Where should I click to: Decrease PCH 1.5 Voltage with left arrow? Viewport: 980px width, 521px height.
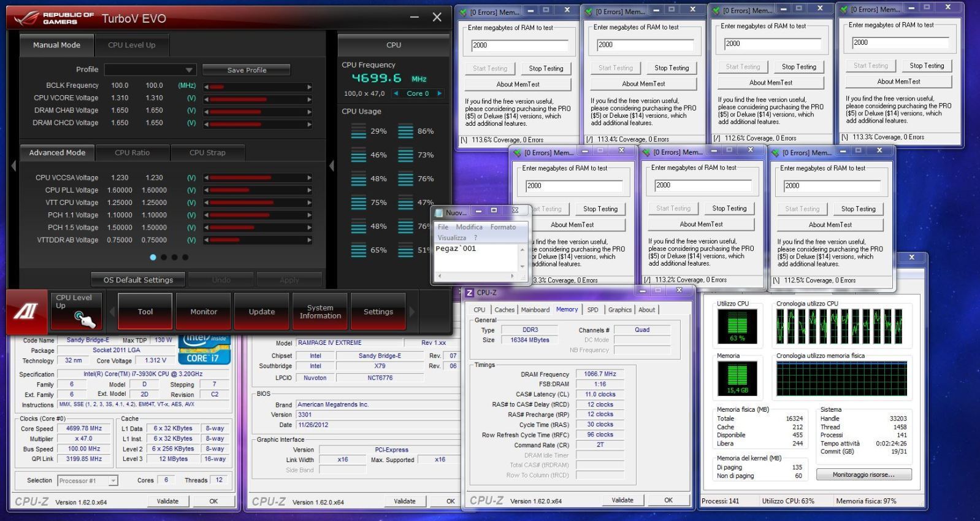(206, 228)
